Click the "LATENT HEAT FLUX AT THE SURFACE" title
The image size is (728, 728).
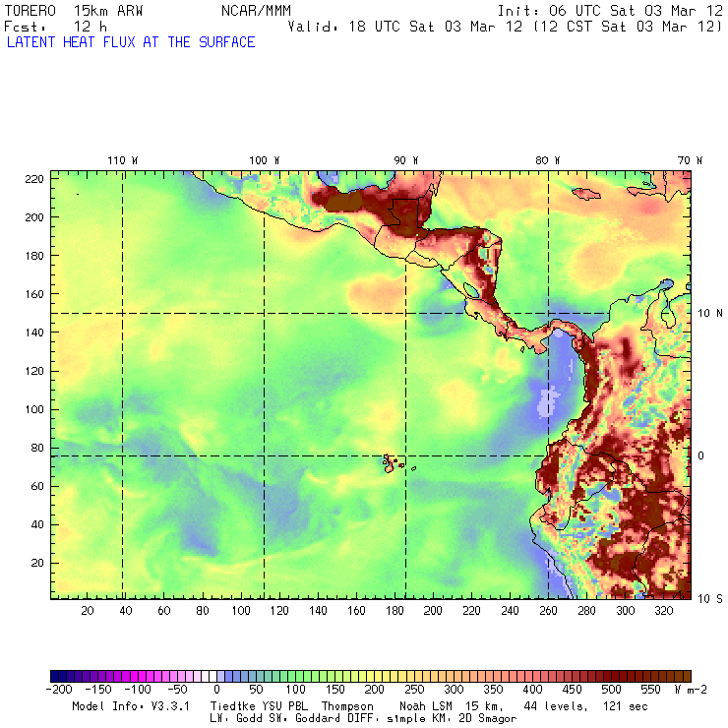[x=131, y=42]
